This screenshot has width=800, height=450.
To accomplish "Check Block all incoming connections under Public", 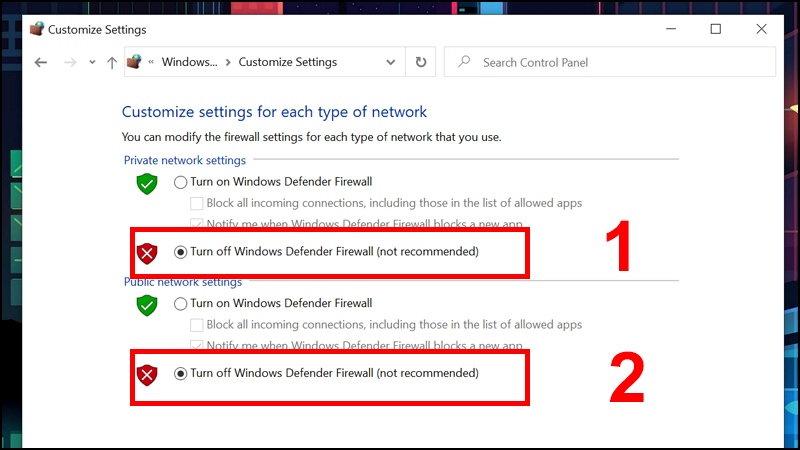I will click(x=196, y=325).
